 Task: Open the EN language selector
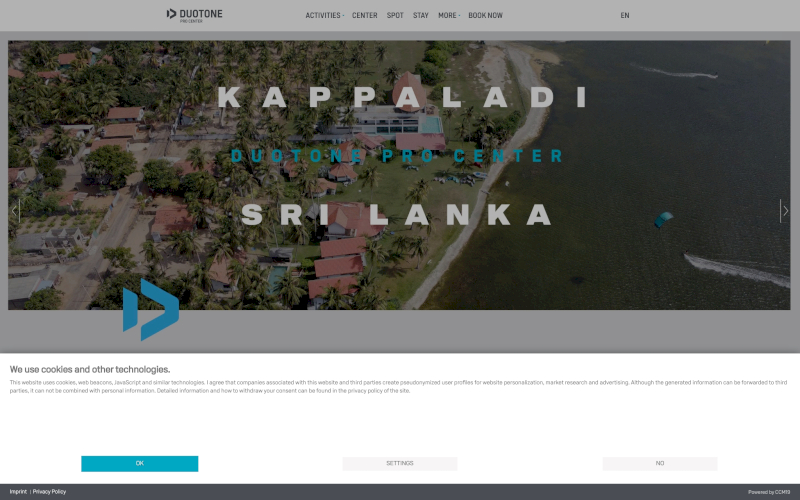coord(624,15)
